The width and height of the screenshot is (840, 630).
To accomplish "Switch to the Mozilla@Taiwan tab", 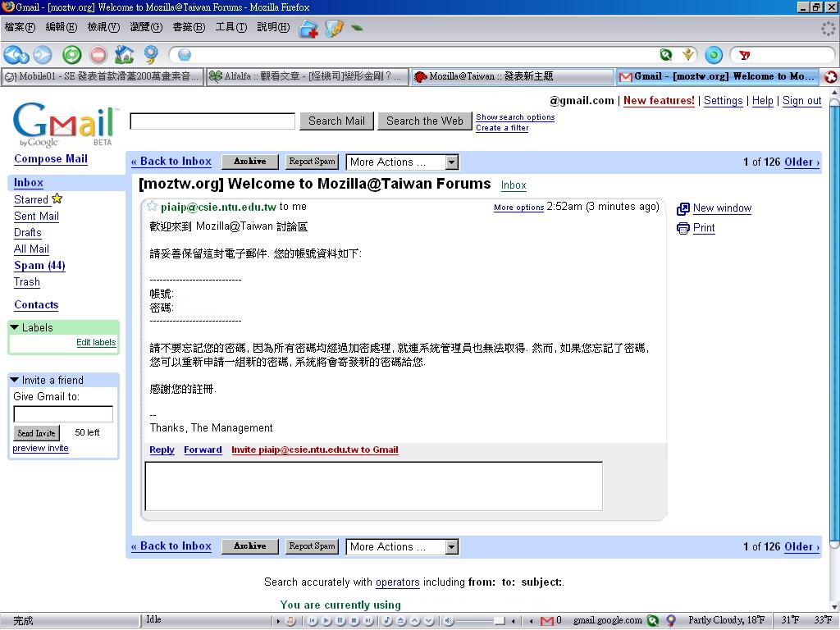I will click(511, 77).
